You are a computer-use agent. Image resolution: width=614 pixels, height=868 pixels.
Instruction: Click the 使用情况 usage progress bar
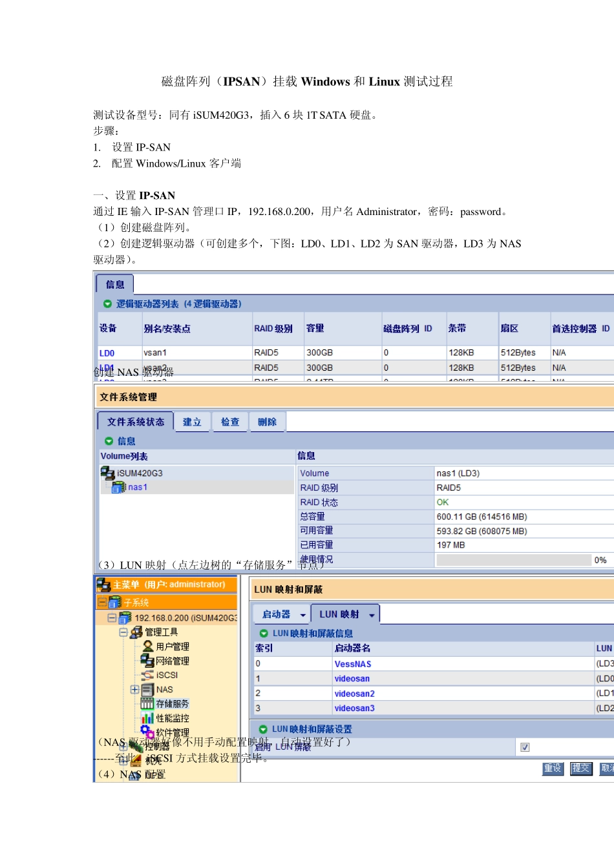514,560
